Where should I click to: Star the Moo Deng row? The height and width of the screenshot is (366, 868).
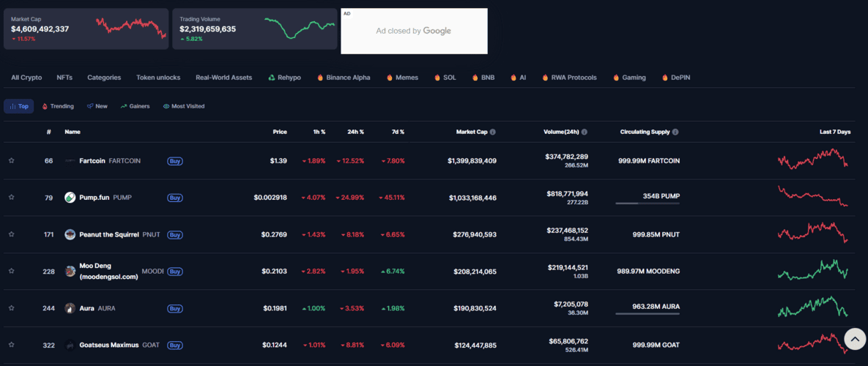[11, 271]
